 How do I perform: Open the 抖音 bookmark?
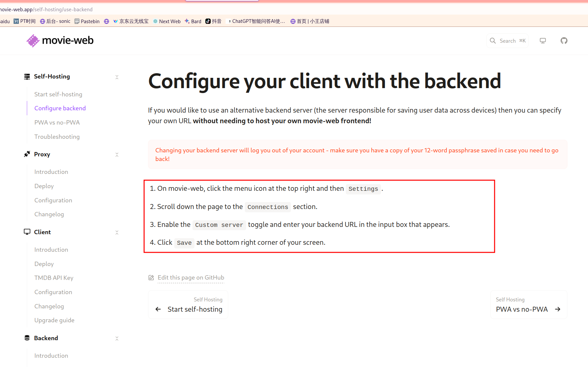(214, 21)
